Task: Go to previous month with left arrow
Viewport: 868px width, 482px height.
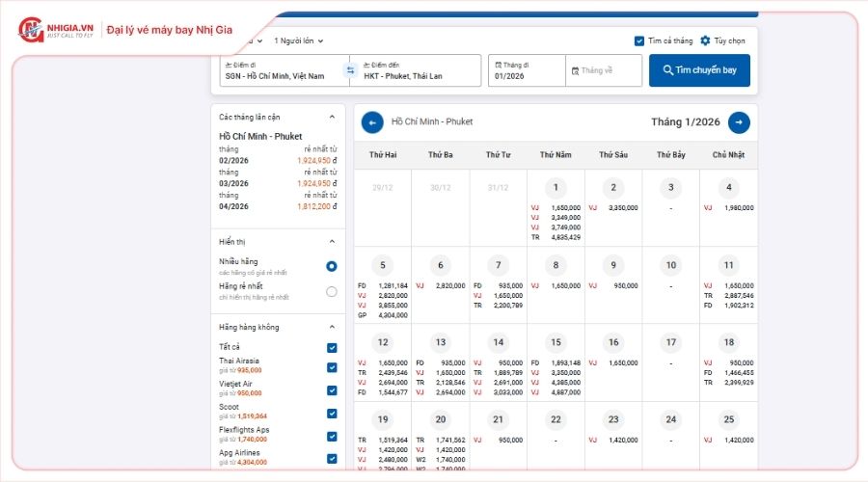Action: 372,122
